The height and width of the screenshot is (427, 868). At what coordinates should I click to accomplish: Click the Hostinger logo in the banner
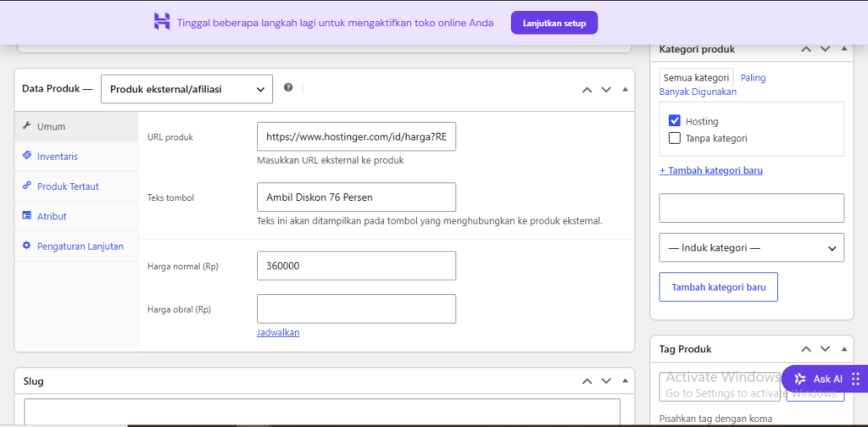(162, 21)
